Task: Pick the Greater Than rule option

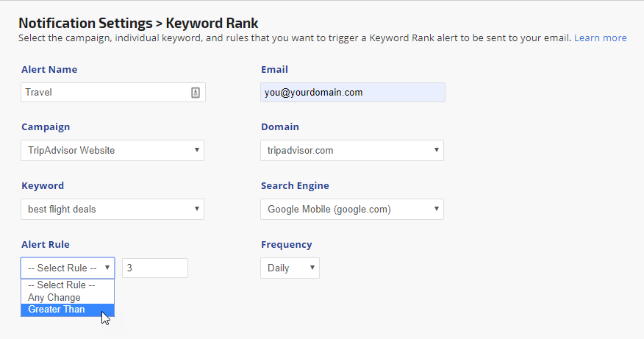Action: point(57,310)
